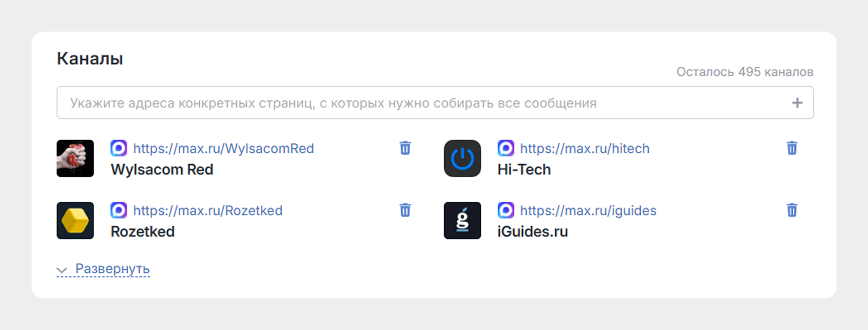Open the Wylsacom Red channel avatar
This screenshot has width=868, height=330.
75,158
